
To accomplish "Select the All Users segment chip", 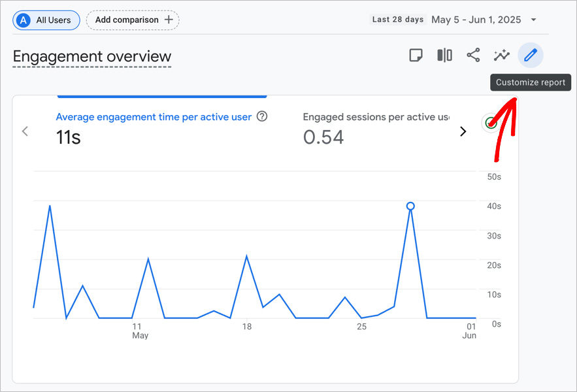I will click(46, 20).
